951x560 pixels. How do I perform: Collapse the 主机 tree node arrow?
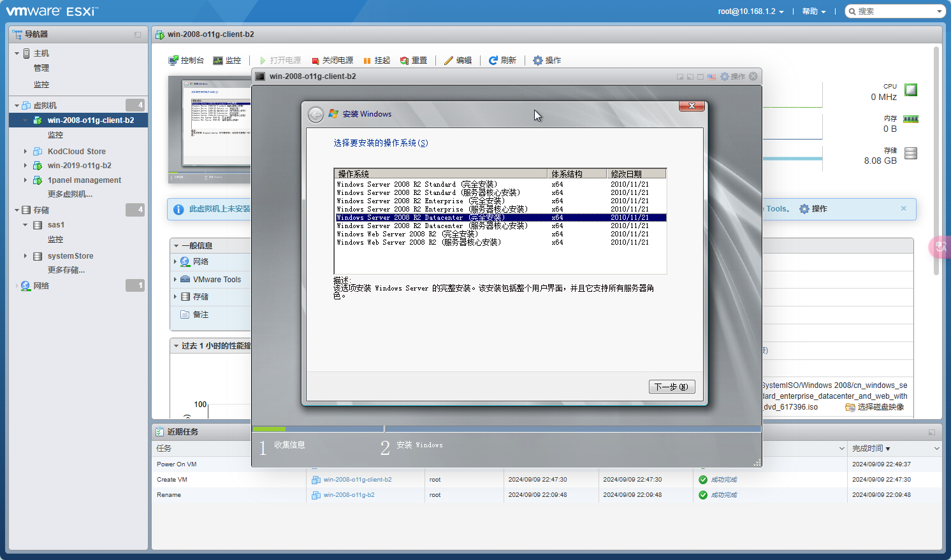[x=17, y=54]
